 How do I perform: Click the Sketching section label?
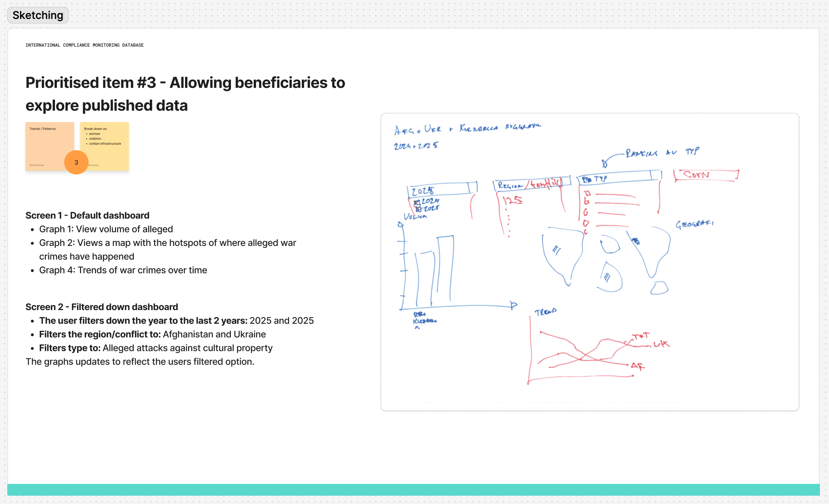pos(37,15)
